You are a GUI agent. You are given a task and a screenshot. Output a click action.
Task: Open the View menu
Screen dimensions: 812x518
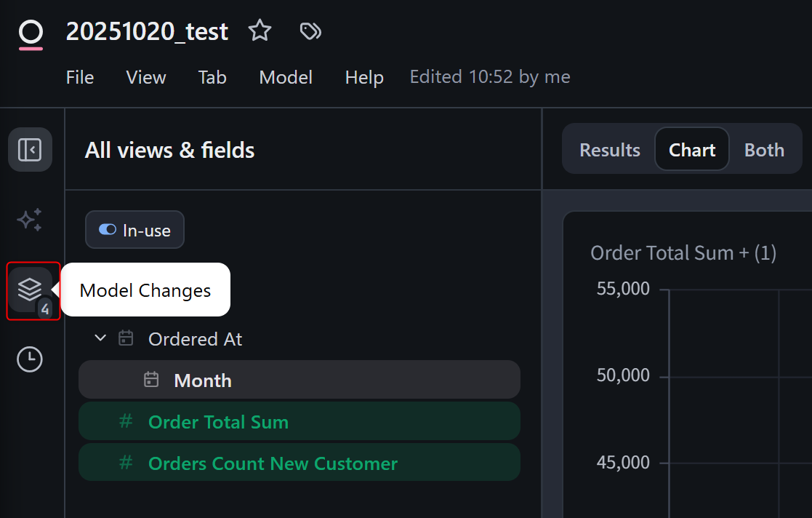pyautogui.click(x=146, y=77)
